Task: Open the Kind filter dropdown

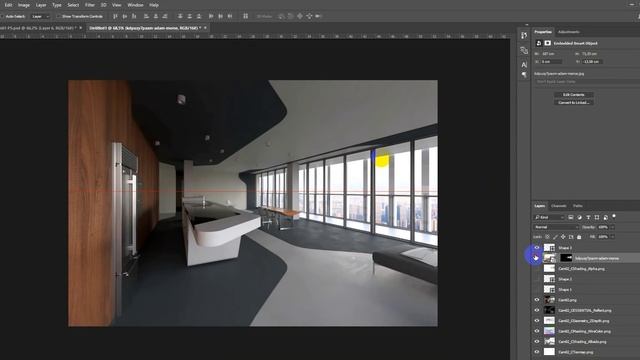Action: click(x=549, y=218)
